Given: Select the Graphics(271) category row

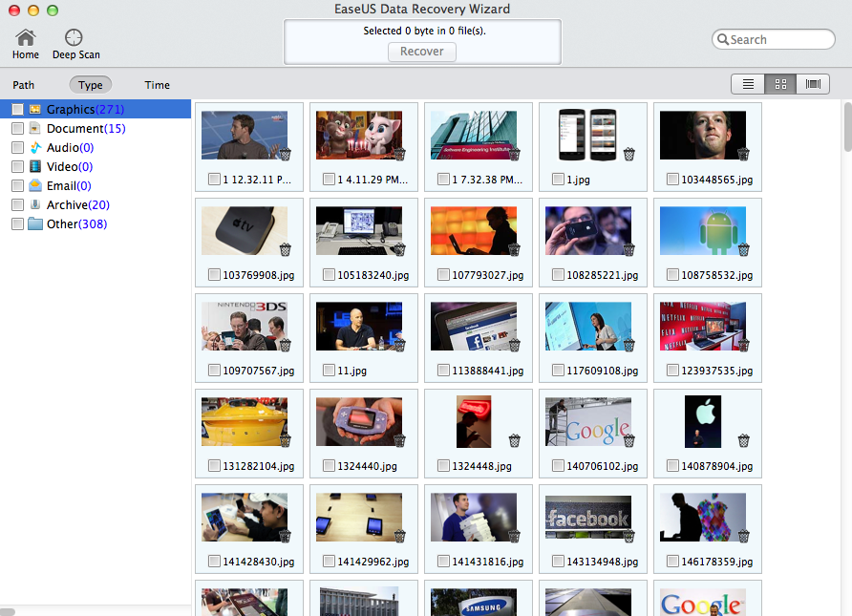Looking at the screenshot, I should coord(96,109).
